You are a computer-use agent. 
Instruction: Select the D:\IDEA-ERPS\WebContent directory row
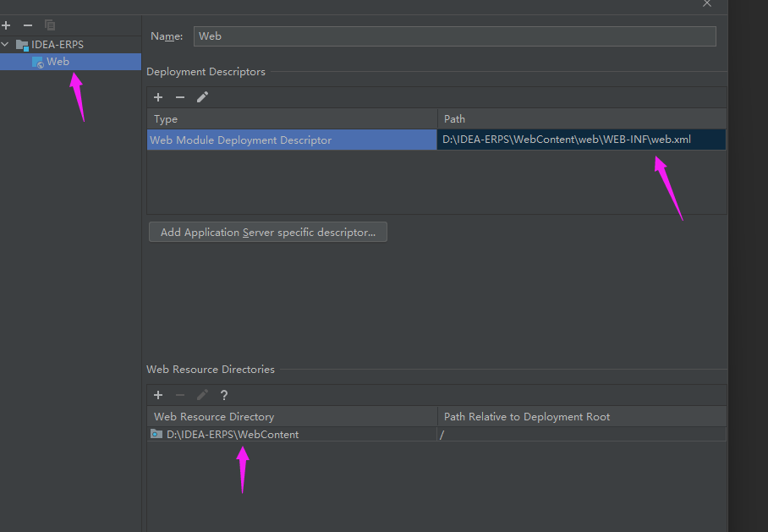pyautogui.click(x=233, y=435)
